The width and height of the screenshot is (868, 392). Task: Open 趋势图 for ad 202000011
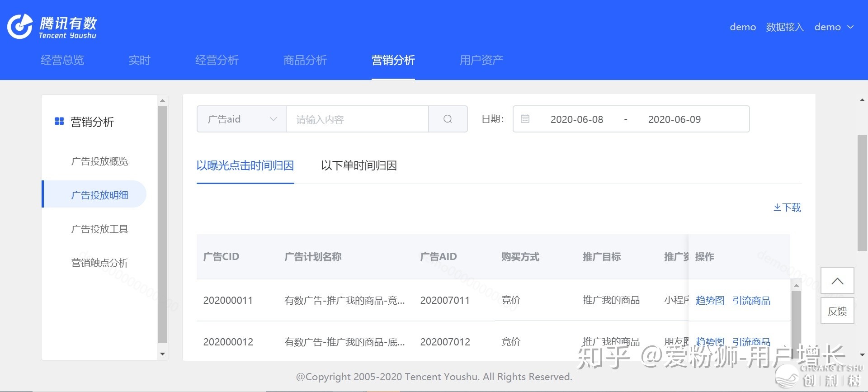(710, 301)
